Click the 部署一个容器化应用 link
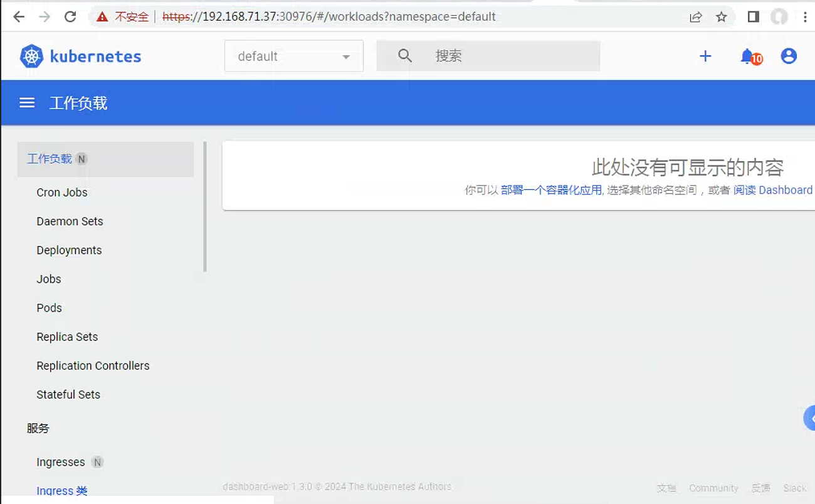The width and height of the screenshot is (815, 504). tap(551, 190)
